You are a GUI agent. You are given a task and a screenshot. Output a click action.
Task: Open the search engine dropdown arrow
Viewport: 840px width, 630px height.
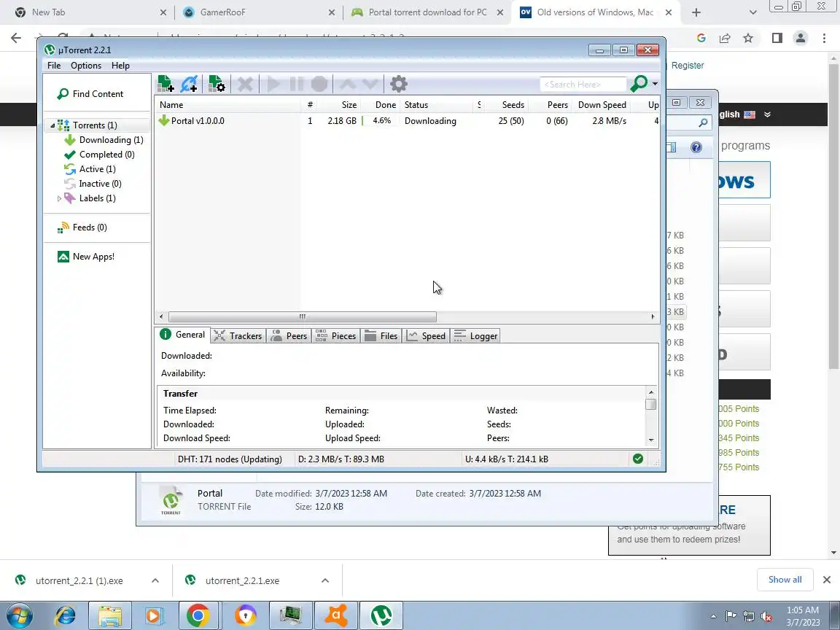[655, 84]
